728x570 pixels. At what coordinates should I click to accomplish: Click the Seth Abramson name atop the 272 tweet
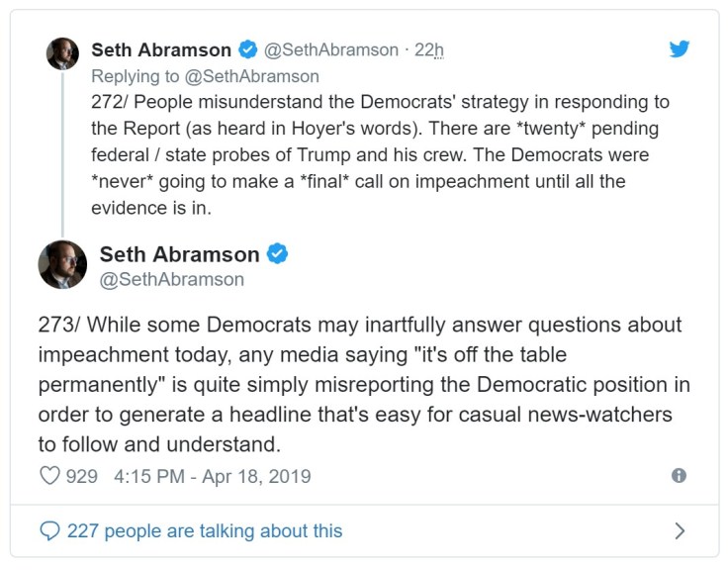[160, 50]
